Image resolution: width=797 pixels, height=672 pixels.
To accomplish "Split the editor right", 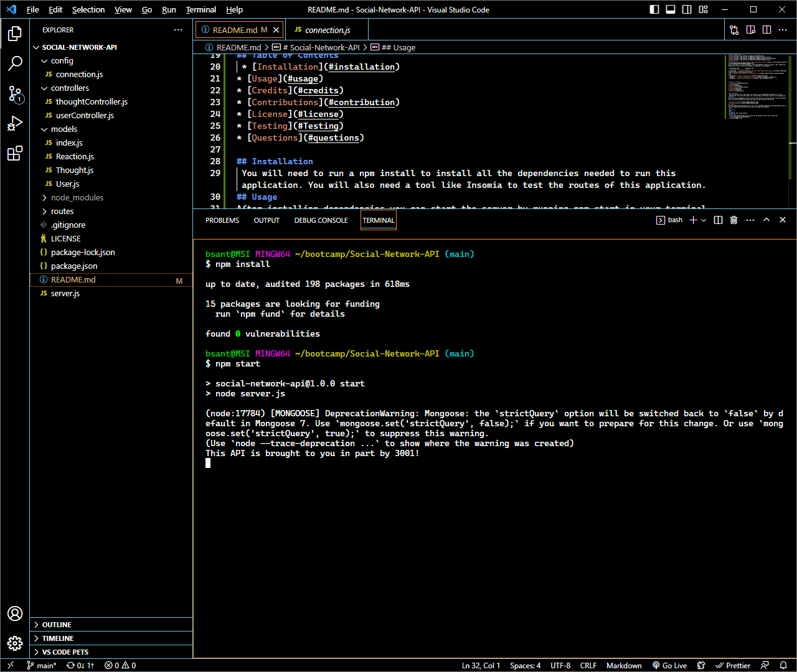I will [x=766, y=30].
